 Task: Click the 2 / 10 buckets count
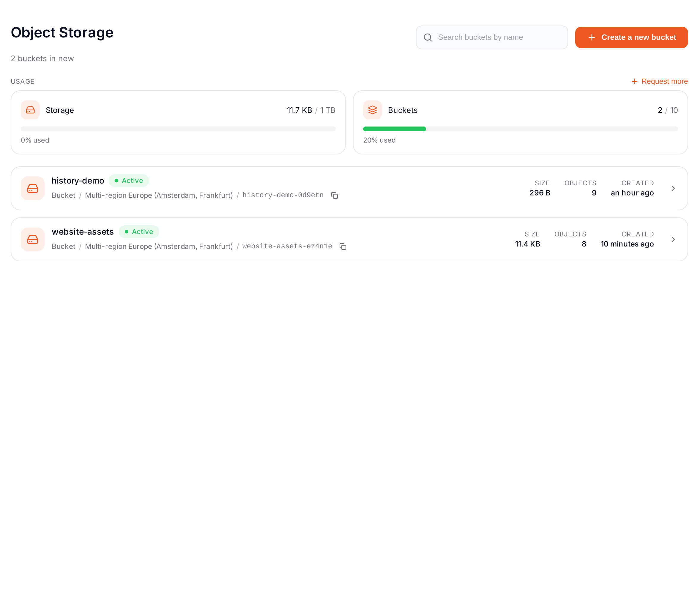pyautogui.click(x=668, y=110)
